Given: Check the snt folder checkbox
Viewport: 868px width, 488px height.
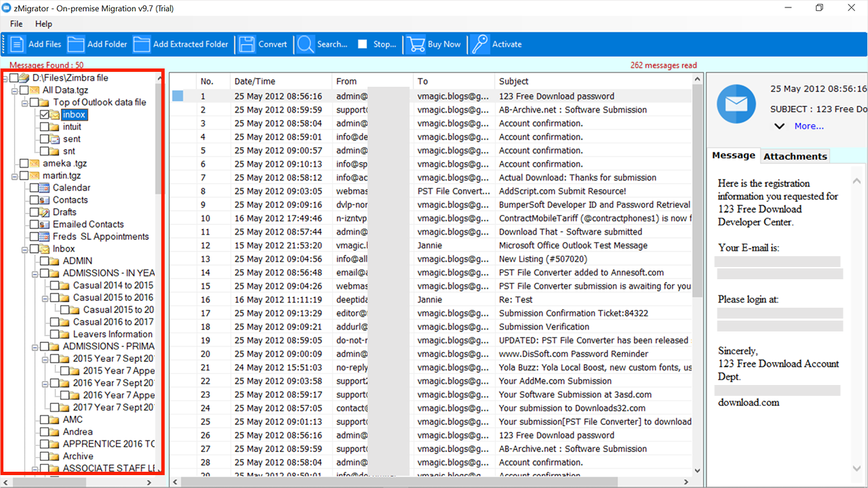Looking at the screenshot, I should point(45,151).
